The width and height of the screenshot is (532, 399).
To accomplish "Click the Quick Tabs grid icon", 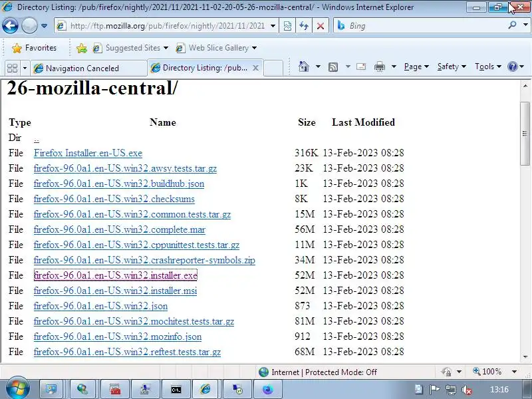I will click(12, 68).
